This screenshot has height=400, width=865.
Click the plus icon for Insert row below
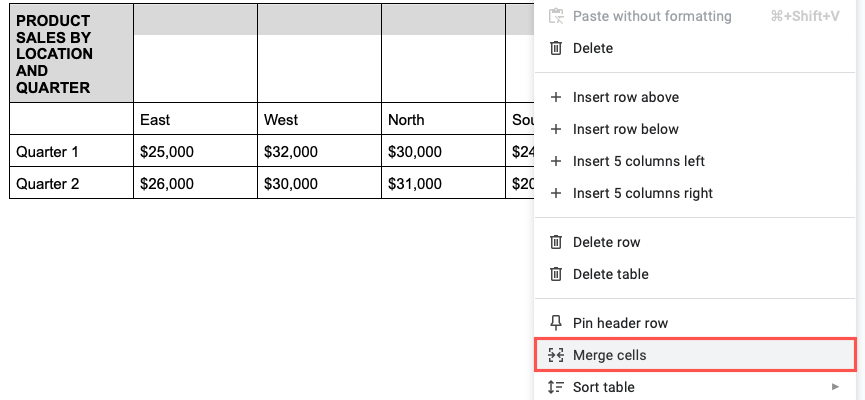(x=556, y=129)
